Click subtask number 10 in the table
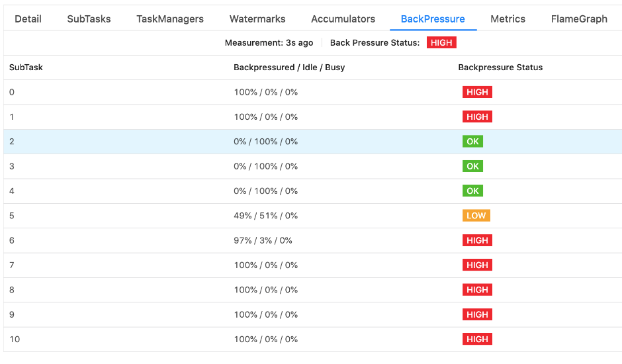 click(15, 340)
